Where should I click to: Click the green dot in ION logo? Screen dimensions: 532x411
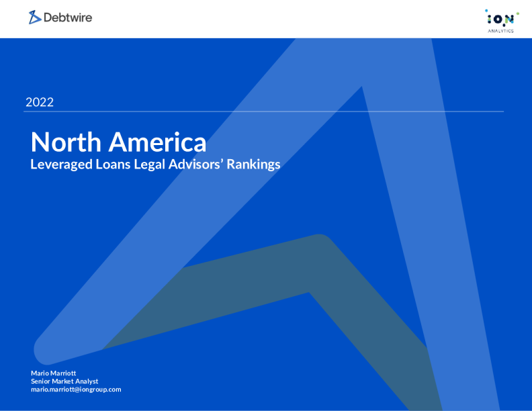click(x=517, y=12)
